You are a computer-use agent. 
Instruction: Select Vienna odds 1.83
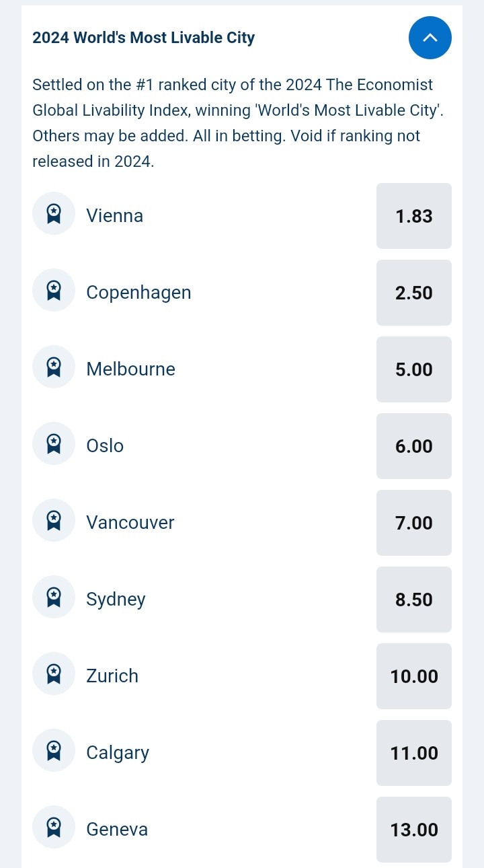(x=414, y=216)
